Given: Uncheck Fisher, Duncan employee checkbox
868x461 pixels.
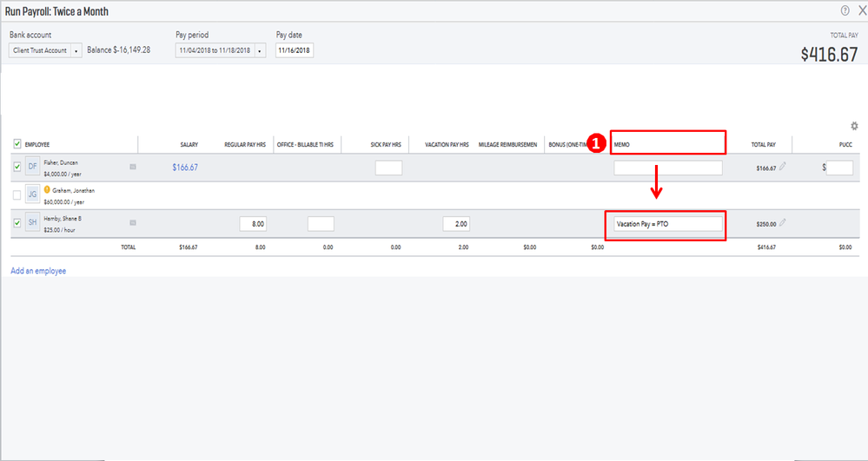Looking at the screenshot, I should 17,167.
